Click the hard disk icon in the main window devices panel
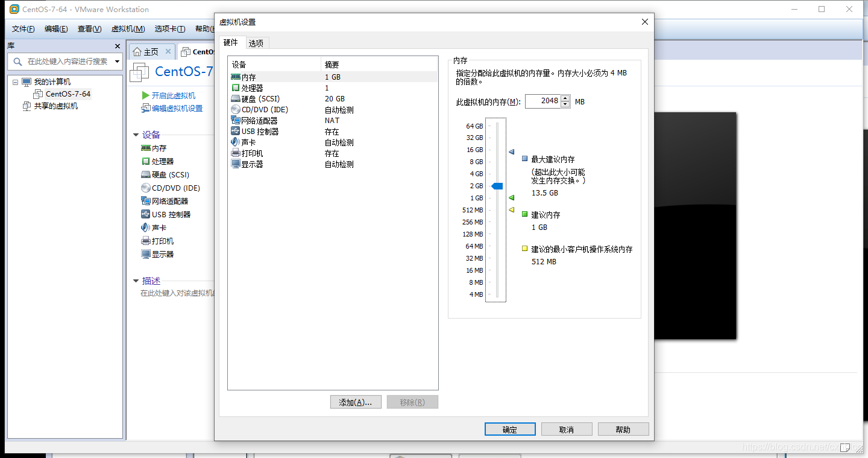This screenshot has height=458, width=868. pyautogui.click(x=145, y=174)
